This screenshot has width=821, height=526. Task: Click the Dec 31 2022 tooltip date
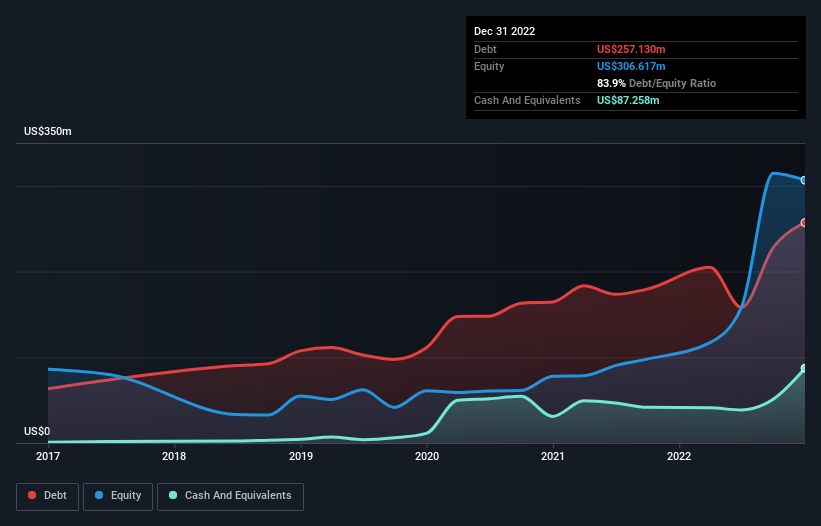point(504,31)
